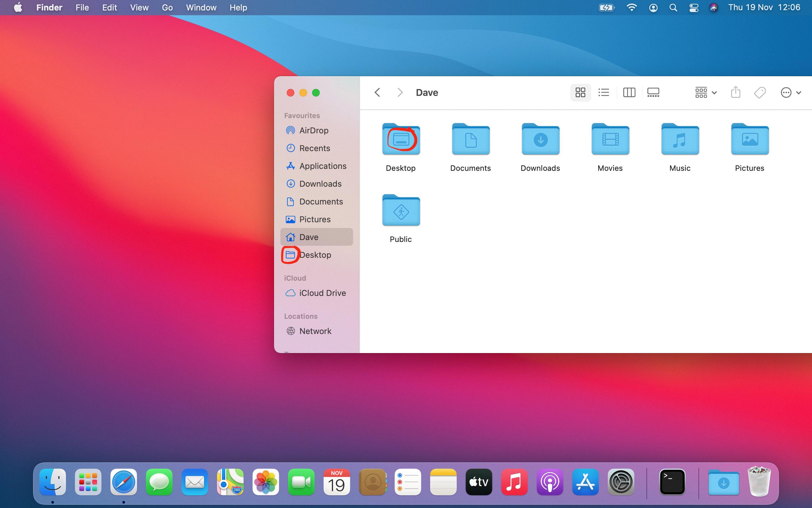812x508 pixels.
Task: Open the Apple menu
Action: pos(18,7)
